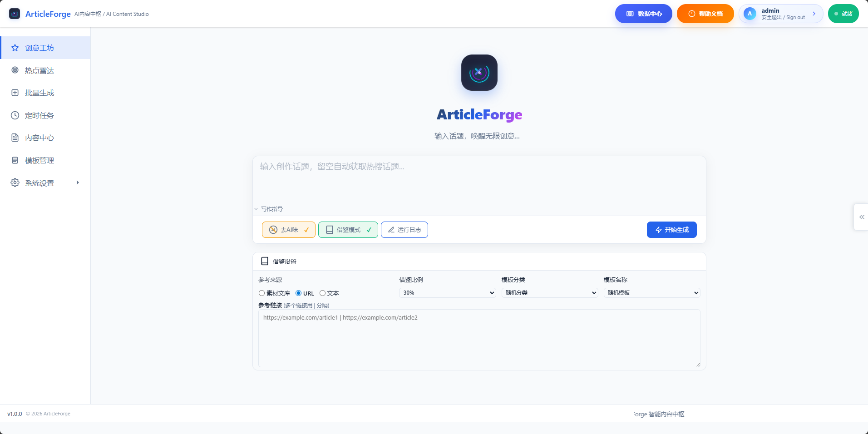Open the 定时任务 clock icon
This screenshot has height=434, width=868.
(x=15, y=115)
